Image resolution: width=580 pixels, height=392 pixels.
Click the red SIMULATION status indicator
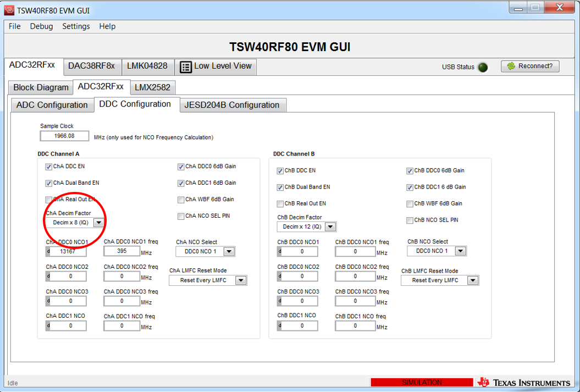click(x=422, y=383)
